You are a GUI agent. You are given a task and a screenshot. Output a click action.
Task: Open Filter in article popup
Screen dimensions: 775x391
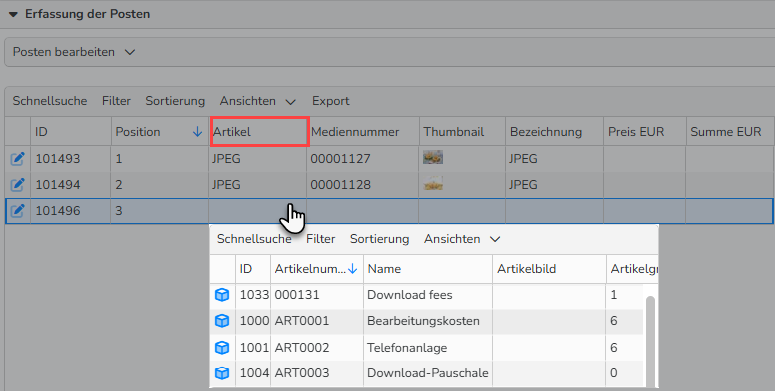point(320,239)
